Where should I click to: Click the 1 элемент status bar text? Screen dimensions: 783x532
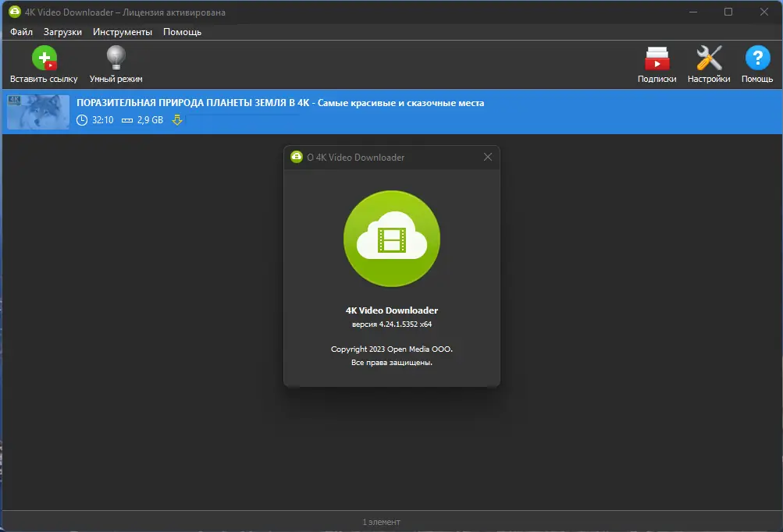tap(382, 522)
